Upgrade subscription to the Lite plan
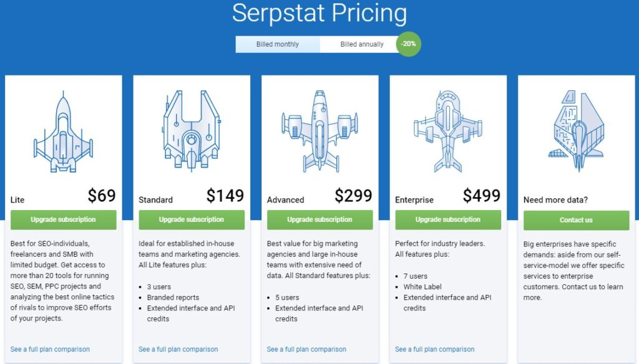This screenshot has height=364, width=639. pos(63,219)
